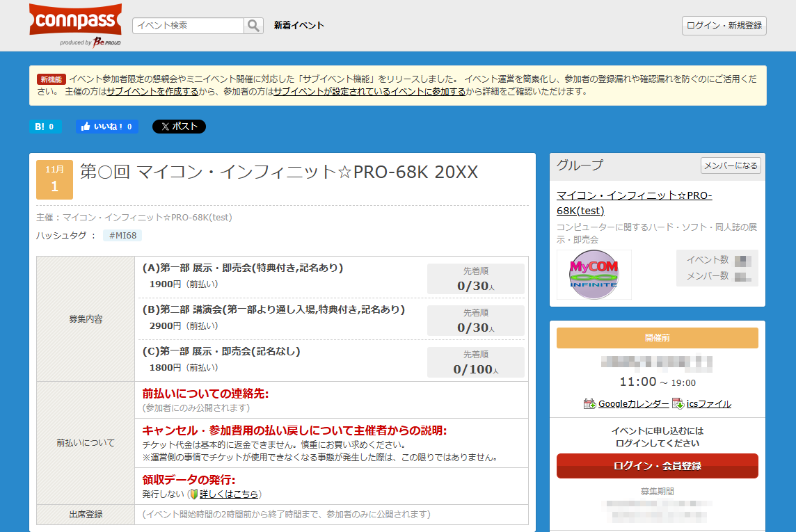796x532 pixels.
Task: Open the #MI68 hashtag link
Action: pos(122,235)
